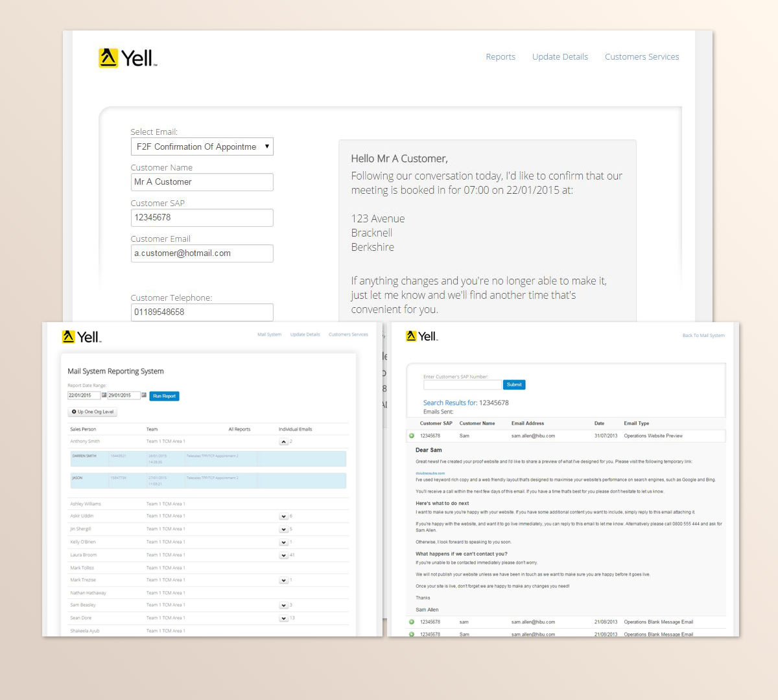Click the Mark Tolliss sales person row
The height and width of the screenshot is (700, 778).
208,568
